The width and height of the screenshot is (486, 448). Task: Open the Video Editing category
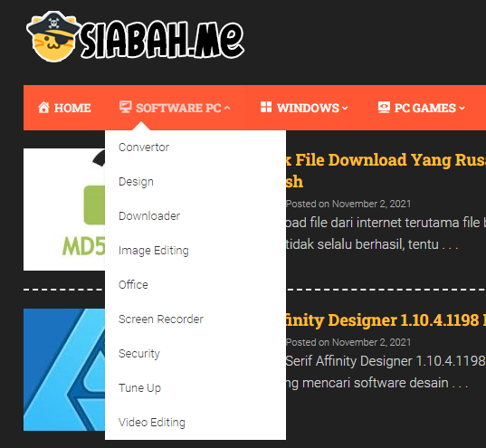pos(152,423)
